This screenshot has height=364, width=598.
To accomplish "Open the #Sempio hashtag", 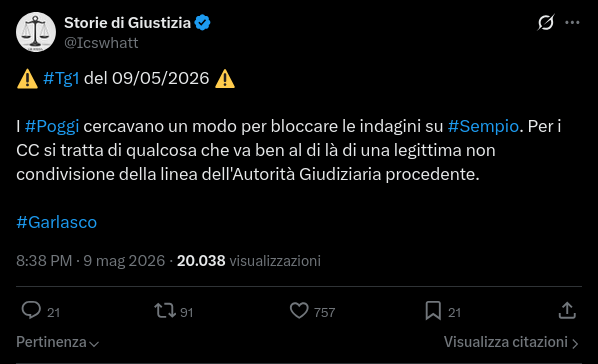I will tap(483, 126).
